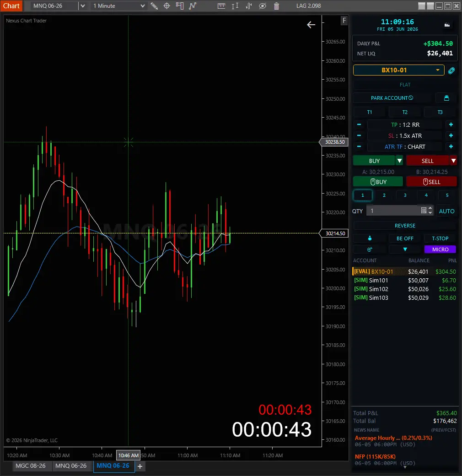
Task: Click the back arrow on the chart
Action: pyautogui.click(x=311, y=25)
